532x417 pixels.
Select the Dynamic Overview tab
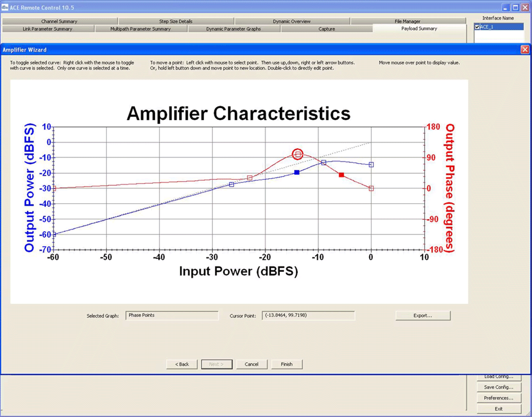[292, 21]
